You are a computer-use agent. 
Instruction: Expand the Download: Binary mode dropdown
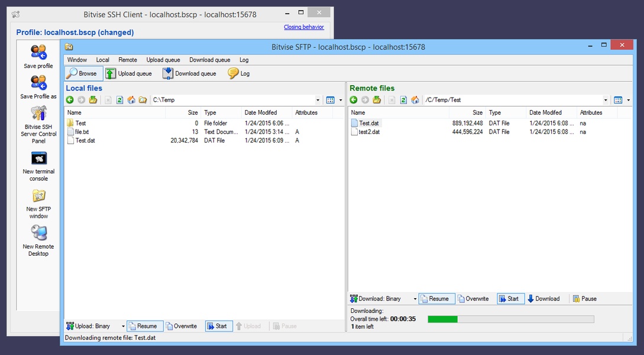click(415, 299)
